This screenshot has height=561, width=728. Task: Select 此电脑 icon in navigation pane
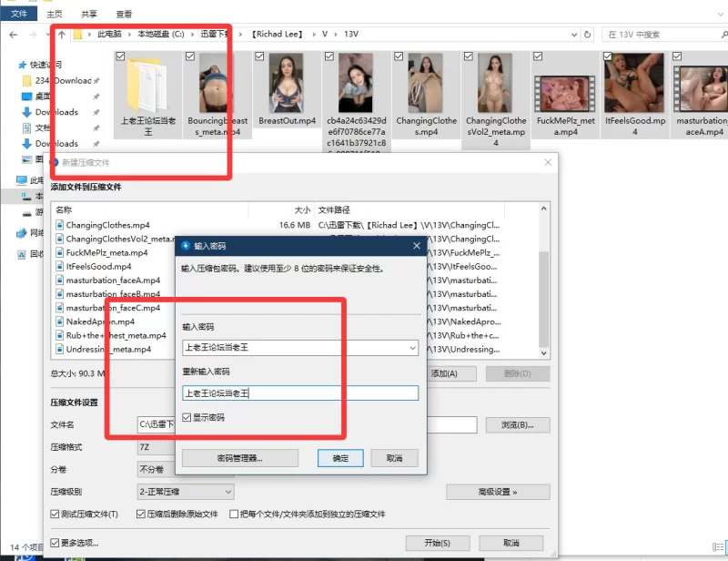pos(23,180)
